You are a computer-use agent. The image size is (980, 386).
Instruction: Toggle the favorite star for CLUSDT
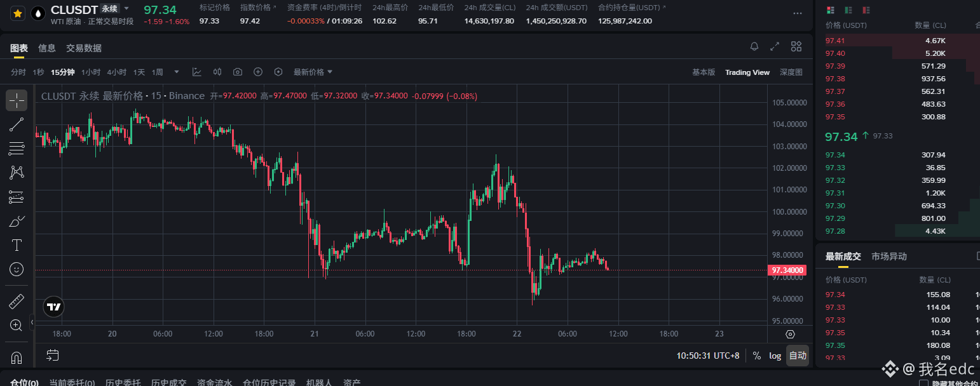click(18, 13)
